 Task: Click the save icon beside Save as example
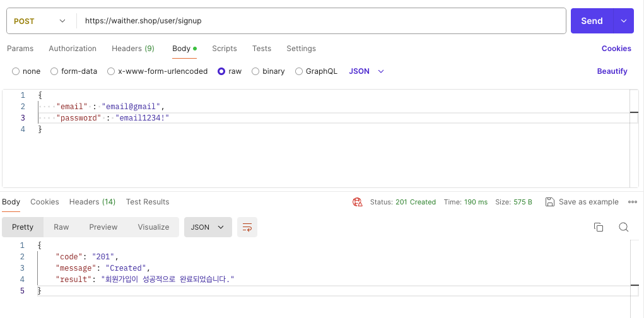[550, 202]
